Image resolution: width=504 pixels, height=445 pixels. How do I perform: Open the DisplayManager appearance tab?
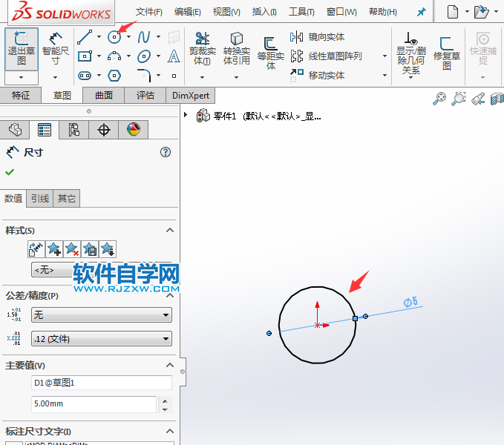tap(133, 130)
